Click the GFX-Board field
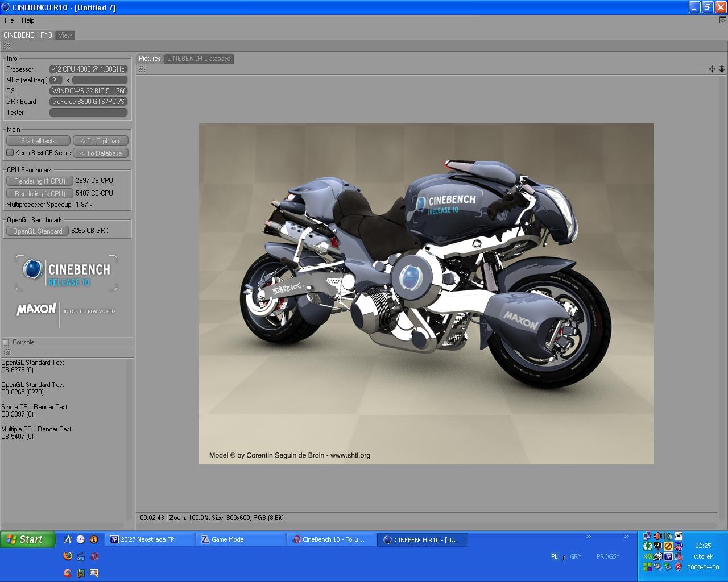Viewport: 728px width, 582px height. tap(88, 102)
